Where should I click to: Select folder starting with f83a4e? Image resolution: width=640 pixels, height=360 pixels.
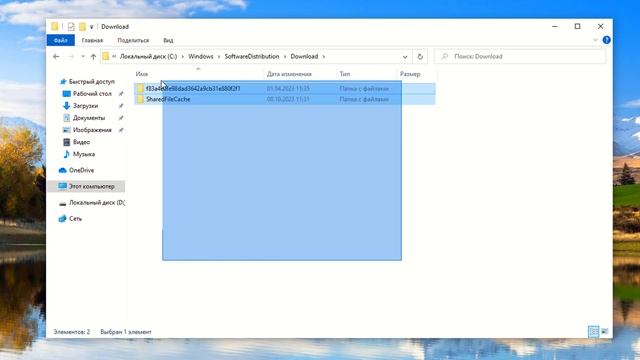click(193, 89)
